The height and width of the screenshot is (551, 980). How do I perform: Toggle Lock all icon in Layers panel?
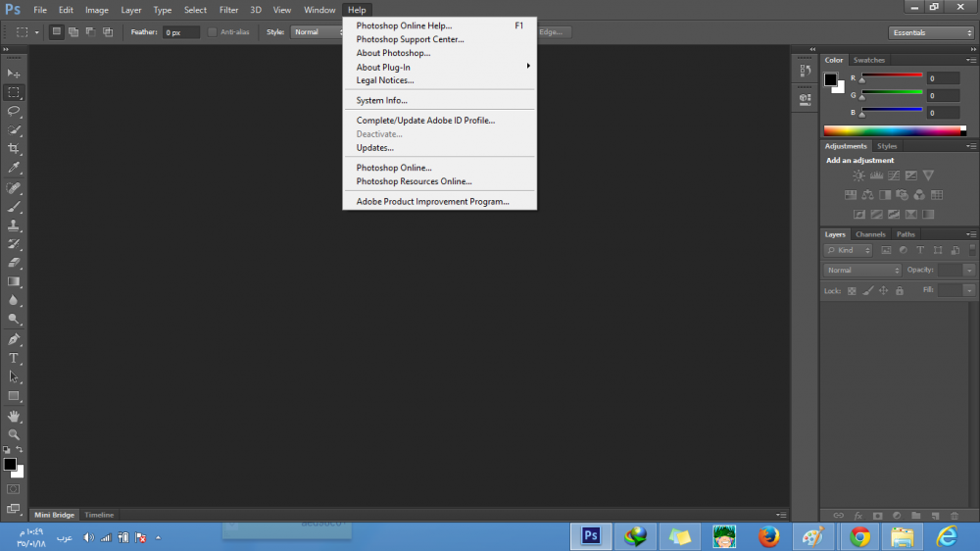pyautogui.click(x=900, y=291)
